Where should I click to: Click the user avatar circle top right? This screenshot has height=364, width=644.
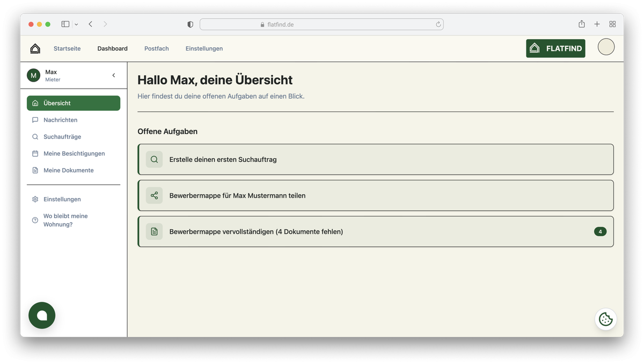pos(606,47)
